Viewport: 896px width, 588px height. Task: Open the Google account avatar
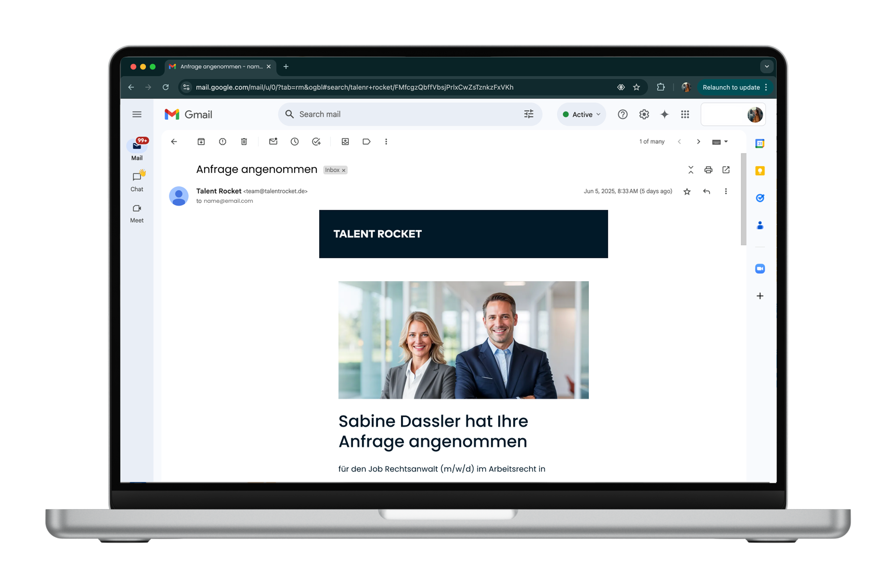tap(755, 115)
